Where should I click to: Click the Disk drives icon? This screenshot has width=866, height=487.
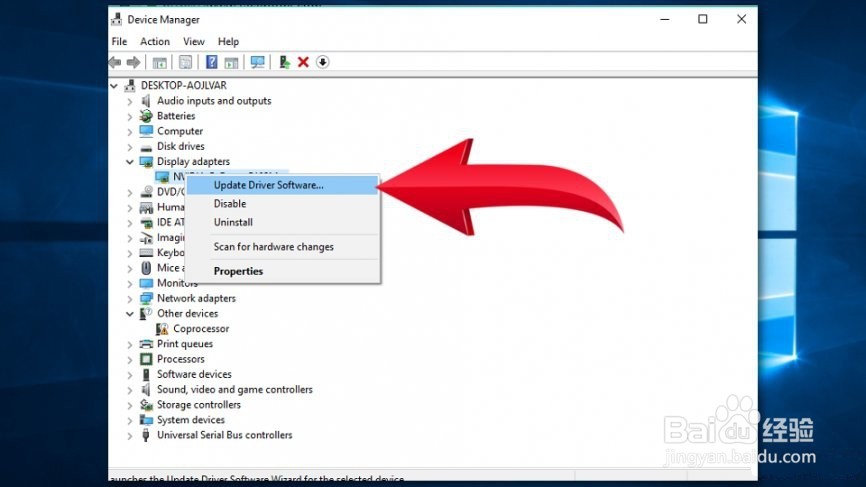(x=146, y=147)
